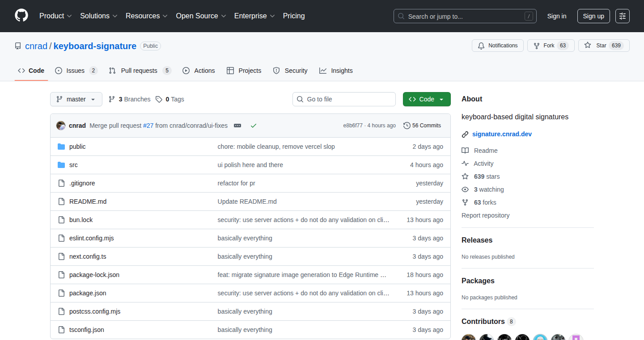The height and width of the screenshot is (340, 644).
Task: Click the tsconfig.json file icon
Action: tap(61, 330)
